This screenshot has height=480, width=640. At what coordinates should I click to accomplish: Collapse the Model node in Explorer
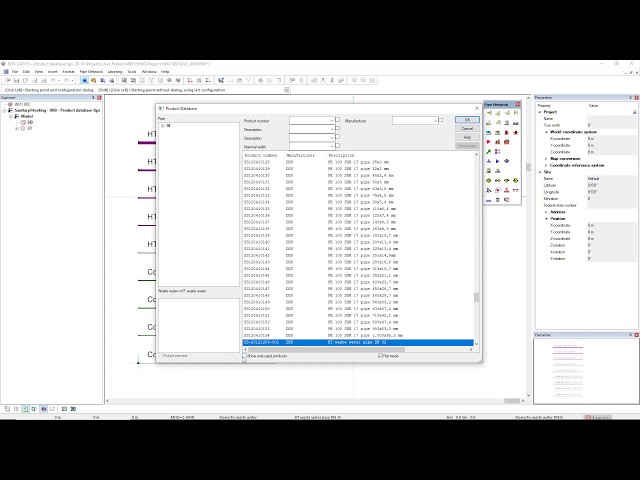pyautogui.click(x=11, y=116)
